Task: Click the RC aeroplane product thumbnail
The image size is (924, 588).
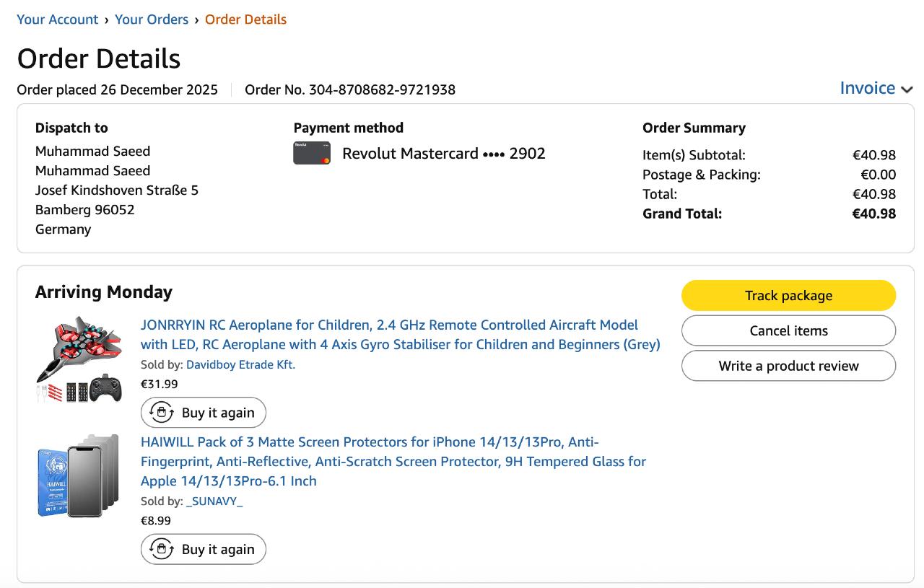Action: tap(79, 359)
